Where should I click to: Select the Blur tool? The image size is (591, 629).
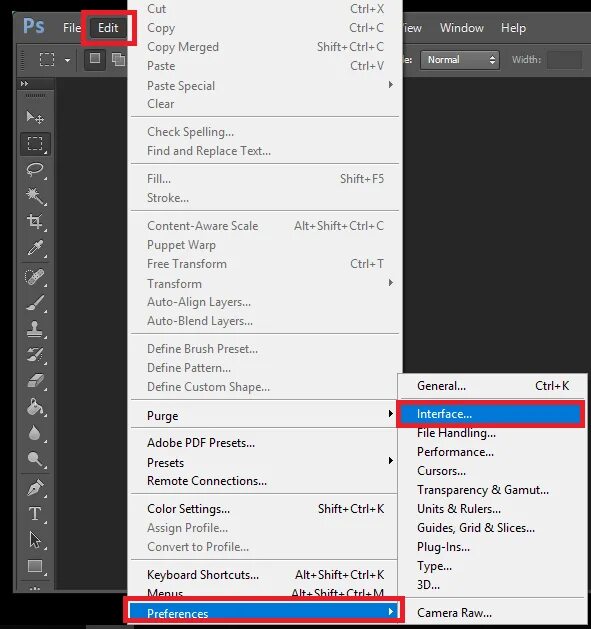pyautogui.click(x=35, y=433)
